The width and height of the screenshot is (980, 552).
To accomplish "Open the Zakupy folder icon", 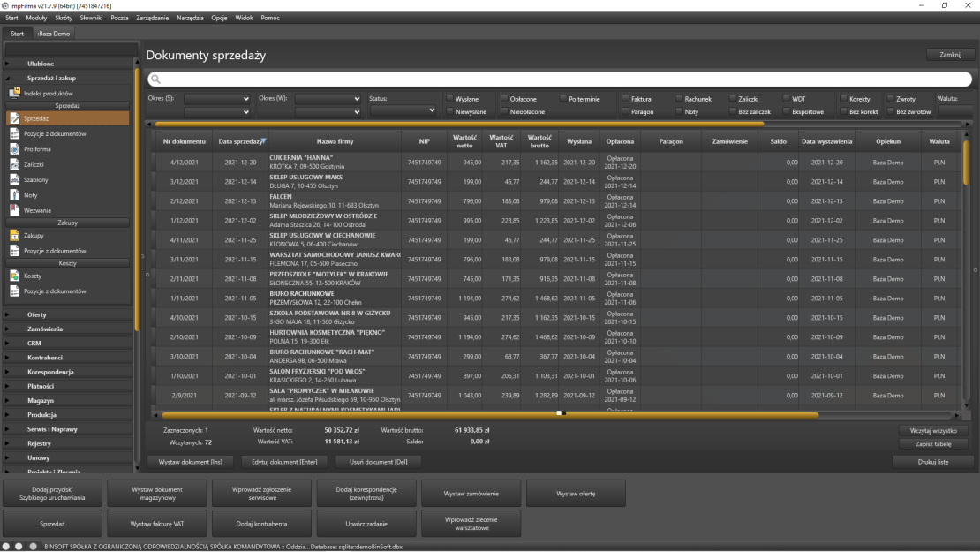I will point(14,236).
